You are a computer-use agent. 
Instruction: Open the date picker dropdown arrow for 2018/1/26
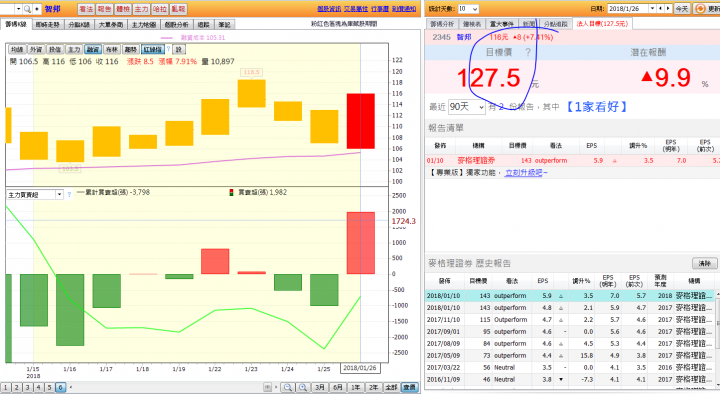coord(652,9)
